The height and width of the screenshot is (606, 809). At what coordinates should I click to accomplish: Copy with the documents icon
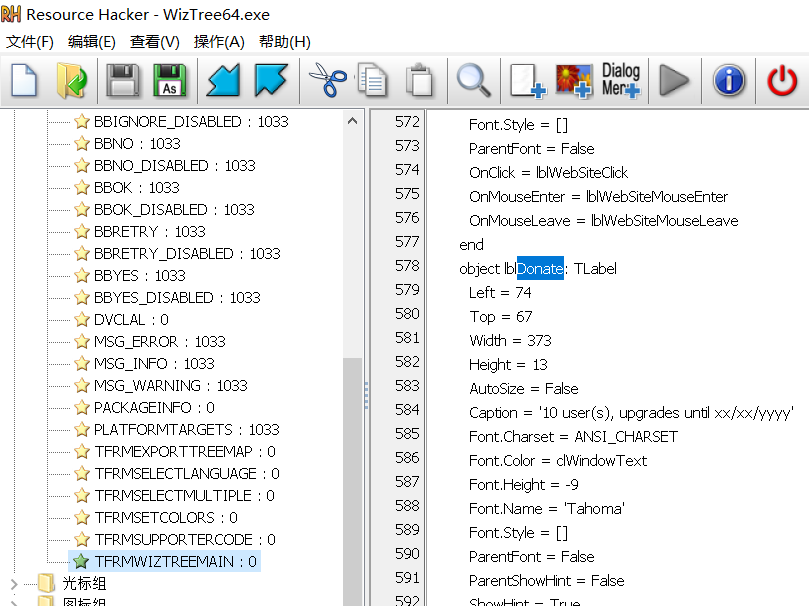coord(373,80)
